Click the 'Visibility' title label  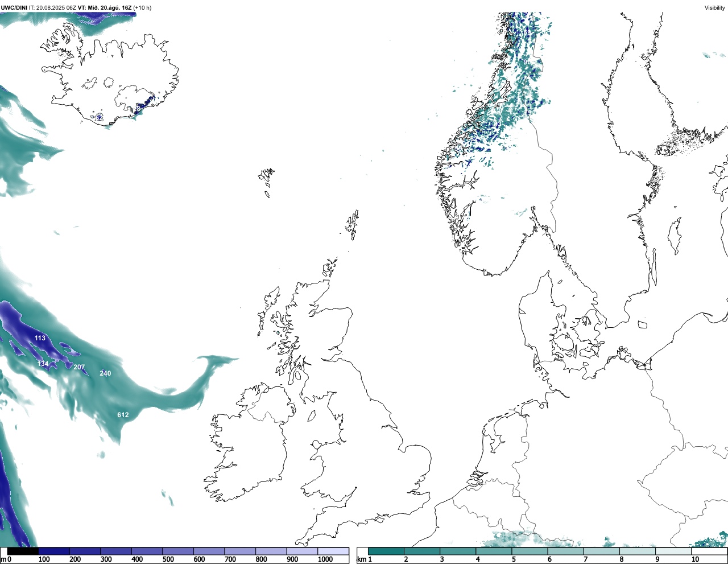point(715,8)
